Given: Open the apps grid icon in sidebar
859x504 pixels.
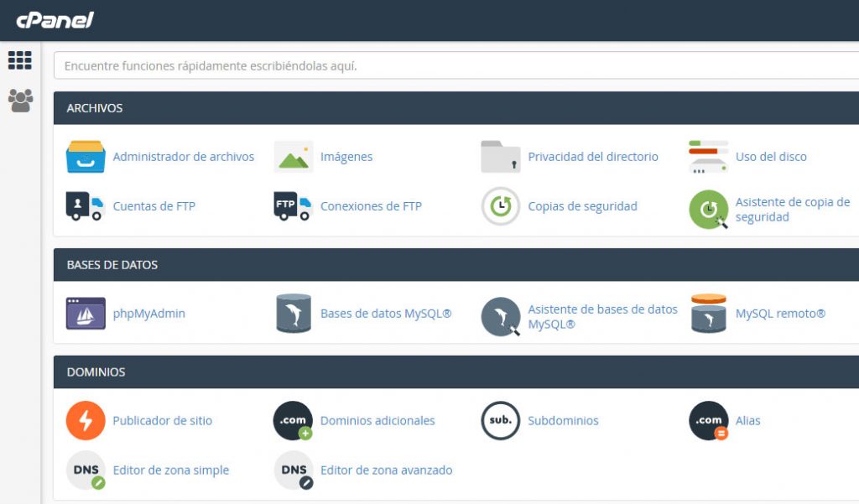Looking at the screenshot, I should click(19, 60).
